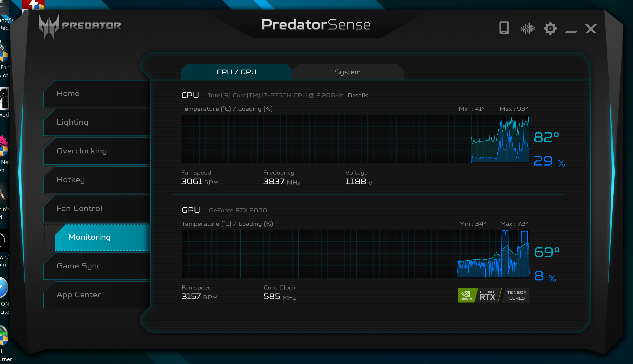Image resolution: width=633 pixels, height=364 pixels.
Task: Click the CPU voltage 1,188 V value
Action: click(x=359, y=181)
